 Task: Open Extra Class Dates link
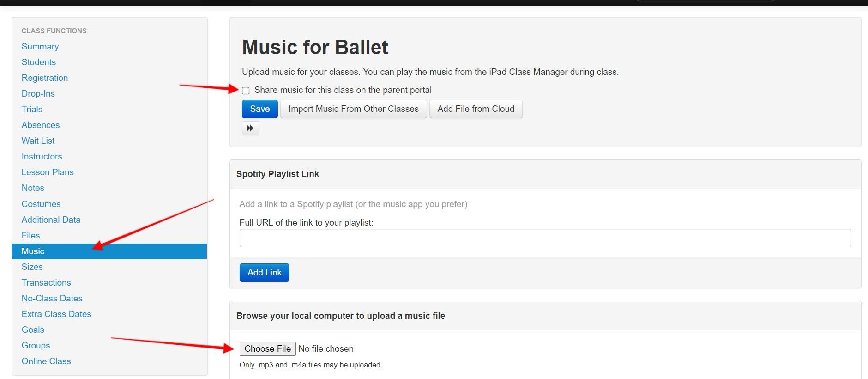click(x=56, y=314)
